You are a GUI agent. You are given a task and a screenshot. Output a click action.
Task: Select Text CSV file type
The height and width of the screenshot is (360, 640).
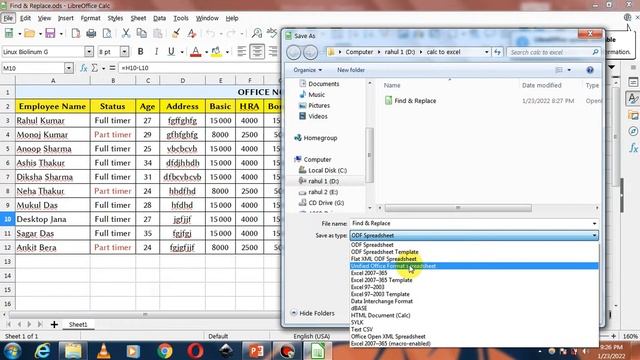[362, 329]
